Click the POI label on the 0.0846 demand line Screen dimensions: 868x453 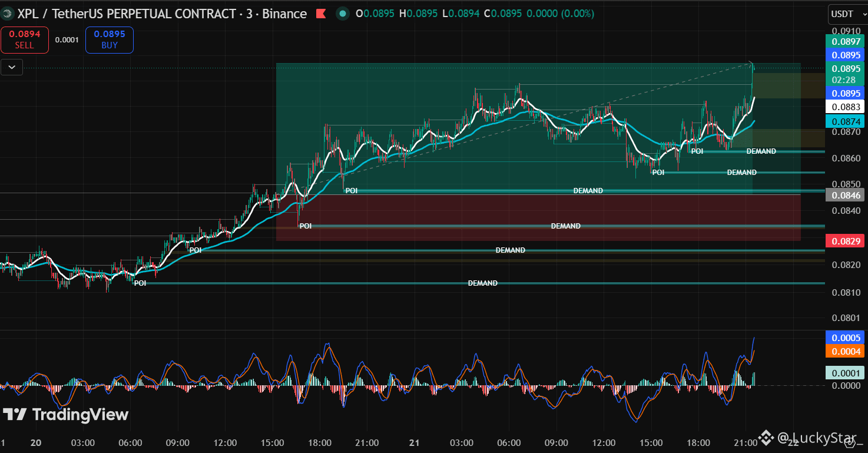click(352, 191)
